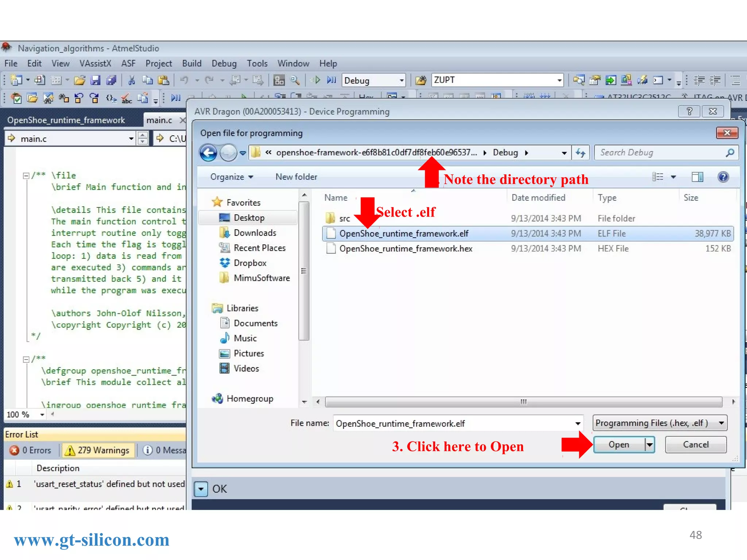Click the Command Window toolbar icon
Viewport: 747px width, 560px height.
point(658,80)
